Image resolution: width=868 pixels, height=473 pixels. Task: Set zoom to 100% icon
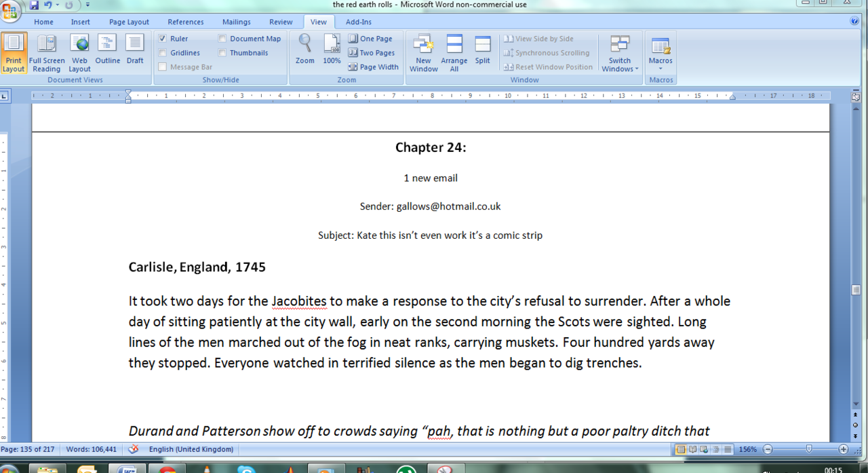pos(332,50)
